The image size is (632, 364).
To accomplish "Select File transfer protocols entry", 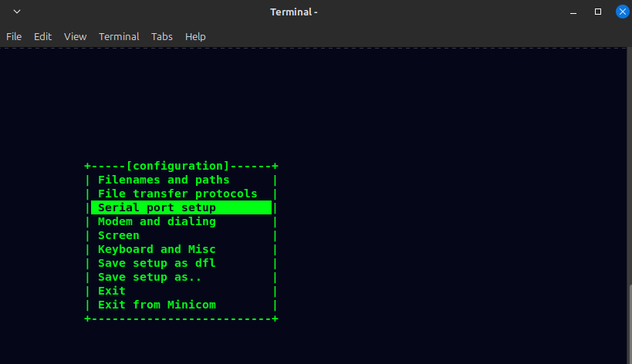I will coord(177,194).
